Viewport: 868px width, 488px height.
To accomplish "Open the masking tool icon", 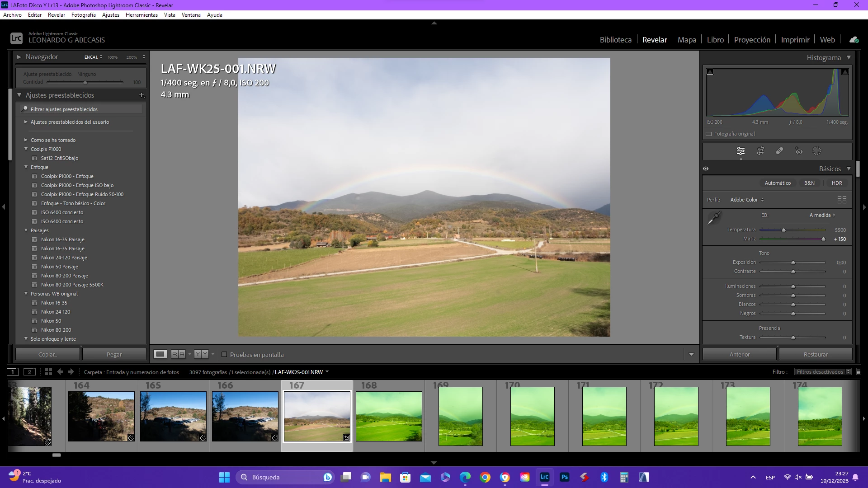I will point(816,151).
